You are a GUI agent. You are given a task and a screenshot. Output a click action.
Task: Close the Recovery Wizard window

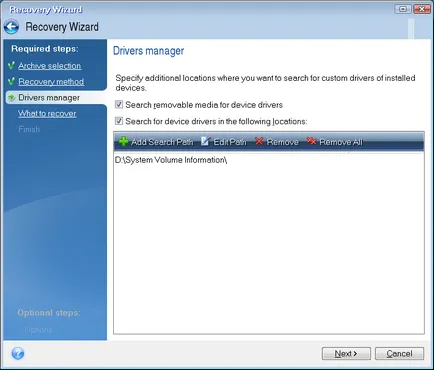pos(422,9)
